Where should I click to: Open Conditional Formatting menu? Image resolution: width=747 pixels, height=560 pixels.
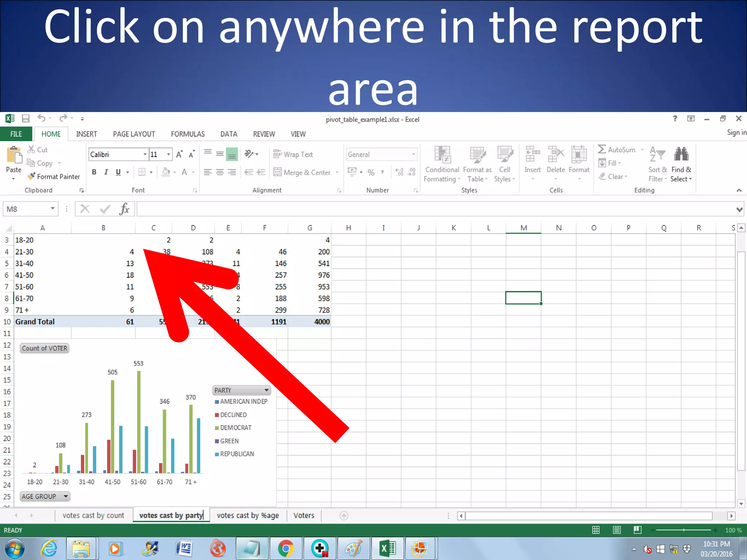click(x=442, y=164)
